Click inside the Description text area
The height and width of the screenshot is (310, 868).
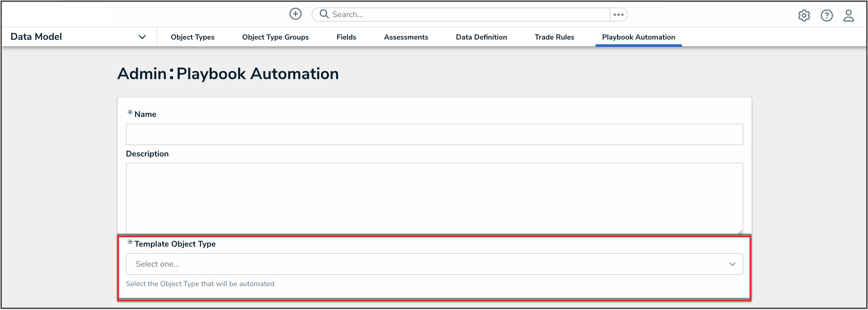coord(434,198)
